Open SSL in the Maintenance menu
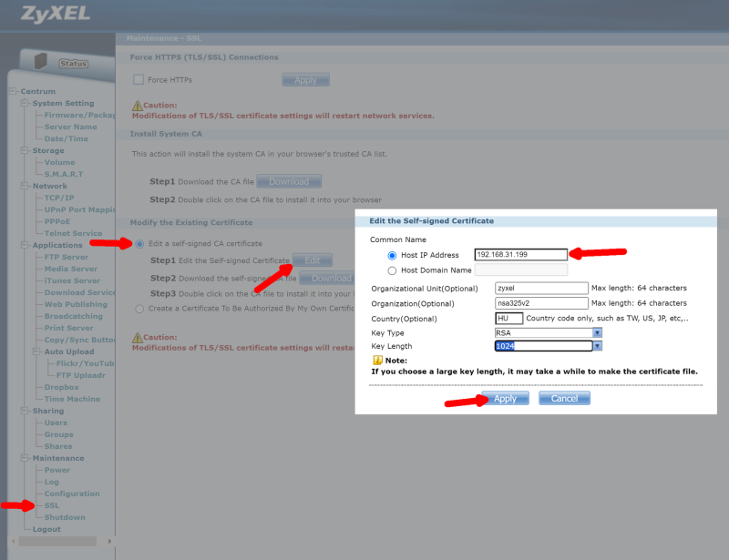The width and height of the screenshot is (729, 560). (52, 505)
